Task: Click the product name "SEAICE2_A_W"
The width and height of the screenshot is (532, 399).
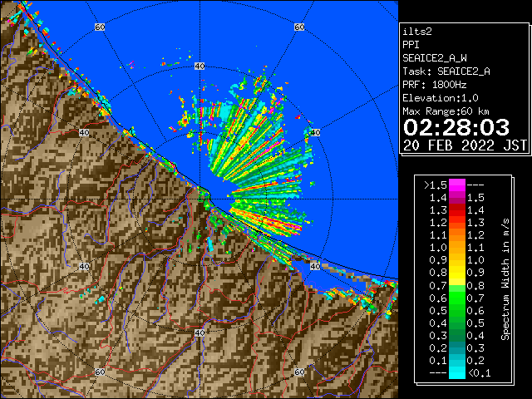Action: (x=434, y=58)
